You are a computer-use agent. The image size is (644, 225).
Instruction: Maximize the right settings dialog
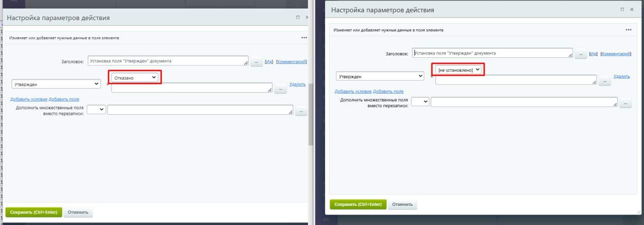click(x=622, y=10)
